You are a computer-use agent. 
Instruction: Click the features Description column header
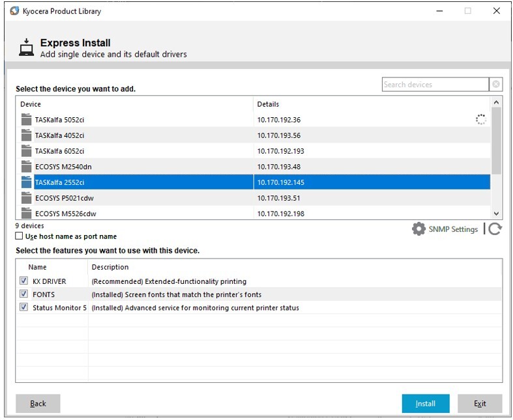[x=295, y=267]
